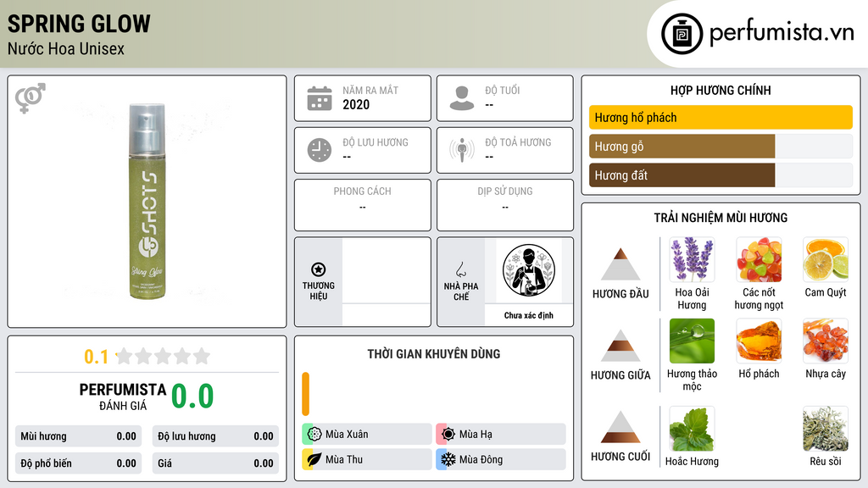Click the Hương đất accord bar
Screen dimensions: 868x488
721,175
